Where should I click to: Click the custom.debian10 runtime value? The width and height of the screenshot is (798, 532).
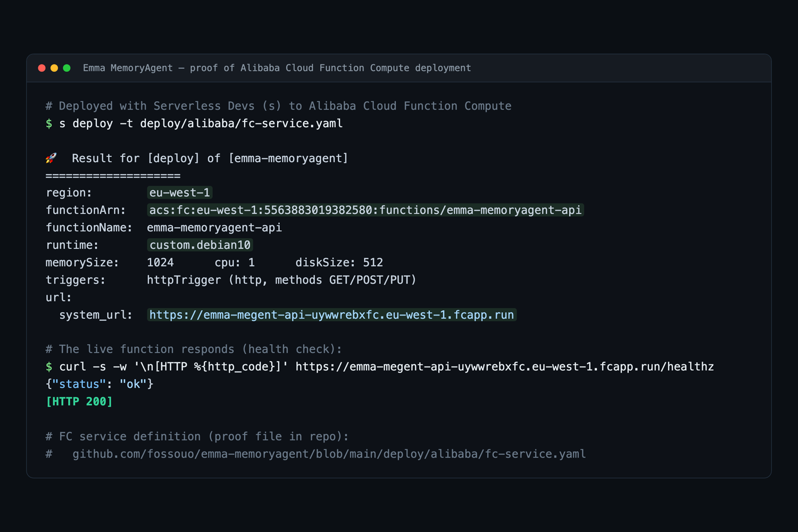200,245
